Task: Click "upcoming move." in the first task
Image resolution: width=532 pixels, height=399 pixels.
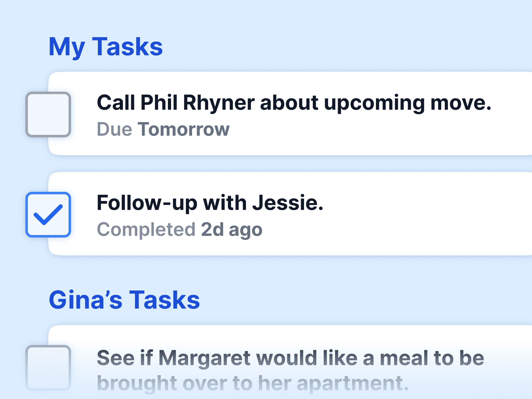Action: pos(408,103)
